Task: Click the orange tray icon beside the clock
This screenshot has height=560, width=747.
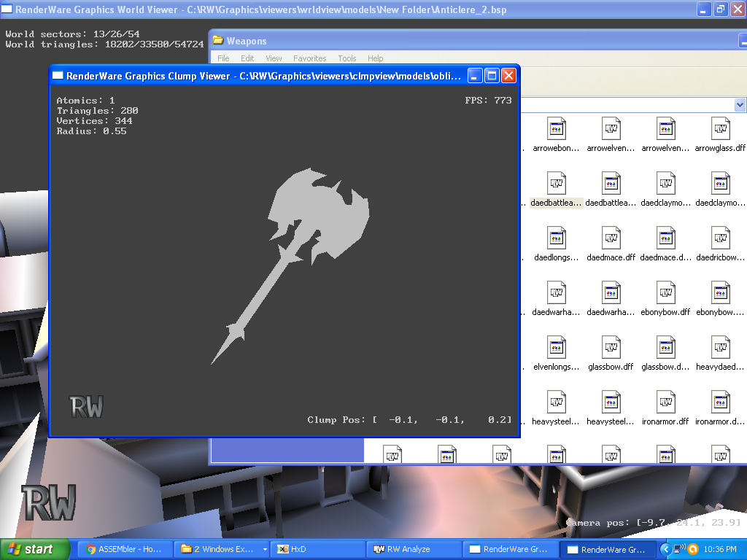Action: pos(693,549)
